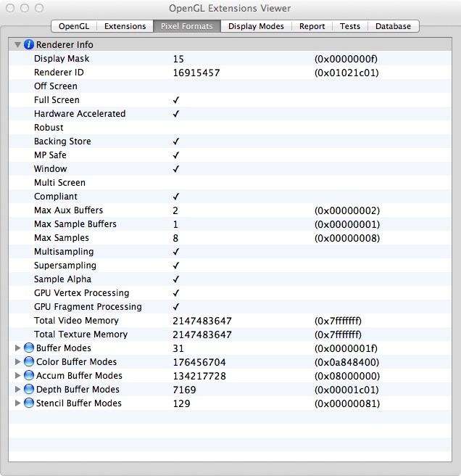The width and height of the screenshot is (461, 476).
Task: Select the Pixel Formats tab
Action: (187, 26)
